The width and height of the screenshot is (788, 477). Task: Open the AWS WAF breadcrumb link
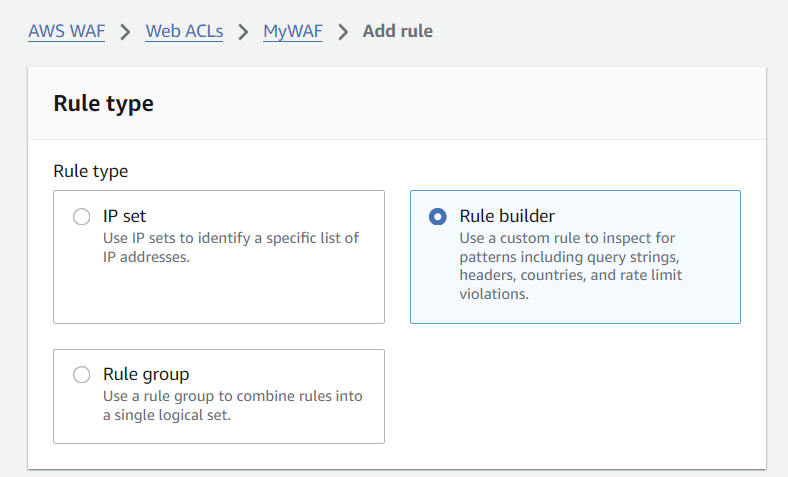[x=67, y=31]
